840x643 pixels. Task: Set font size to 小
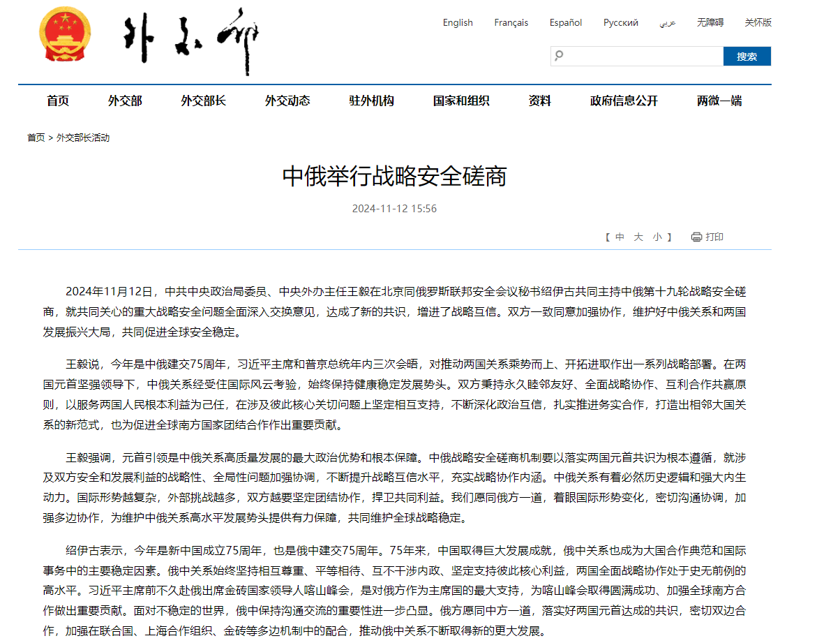coord(657,237)
